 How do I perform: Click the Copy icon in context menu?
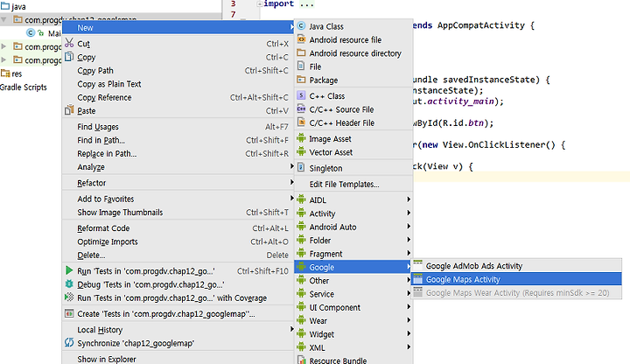pyautogui.click(x=69, y=57)
